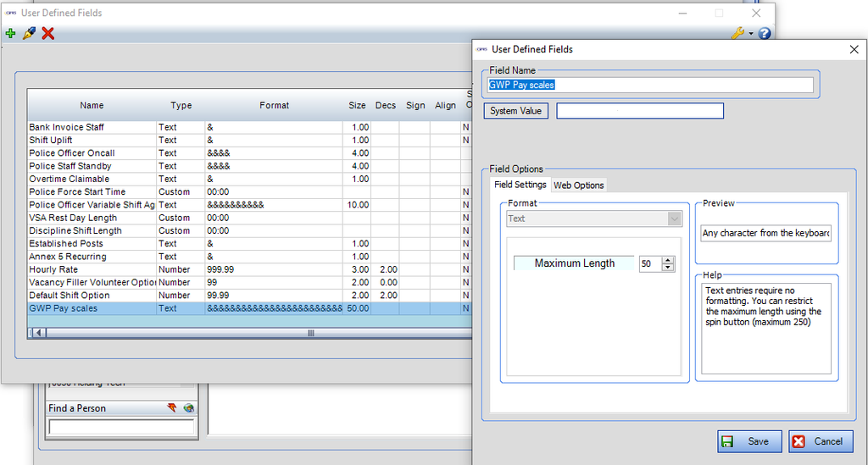Click the blue question mark help icon

pos(765,34)
